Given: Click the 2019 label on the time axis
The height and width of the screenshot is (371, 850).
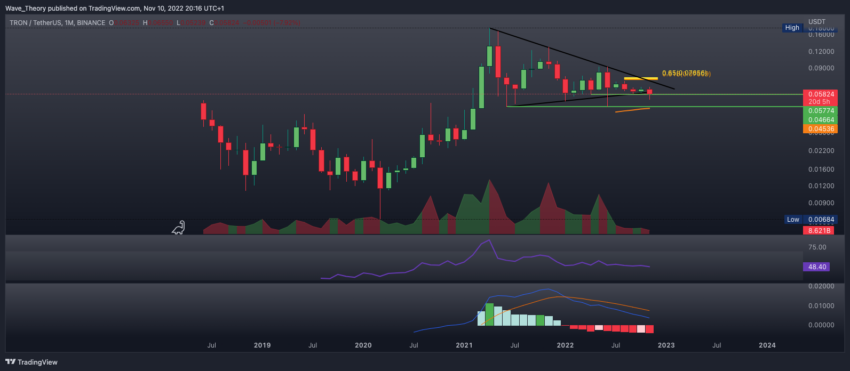Looking at the screenshot, I should 262,345.
